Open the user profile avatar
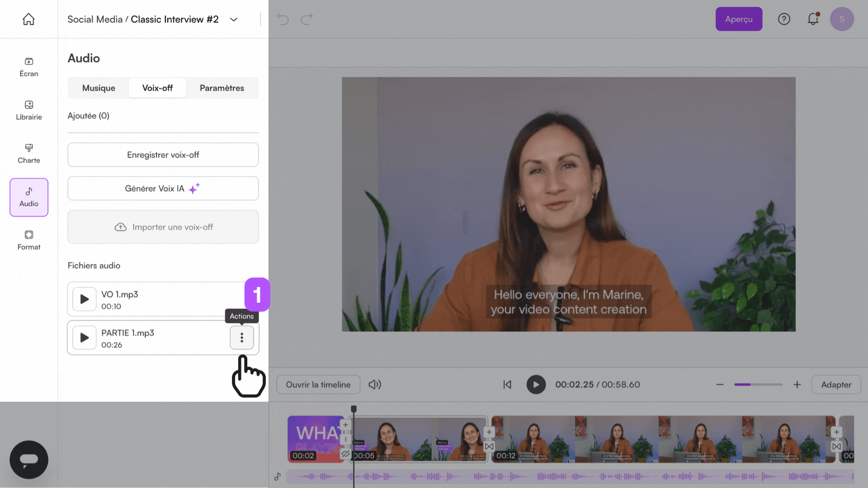Image resolution: width=868 pixels, height=488 pixels. click(x=842, y=19)
